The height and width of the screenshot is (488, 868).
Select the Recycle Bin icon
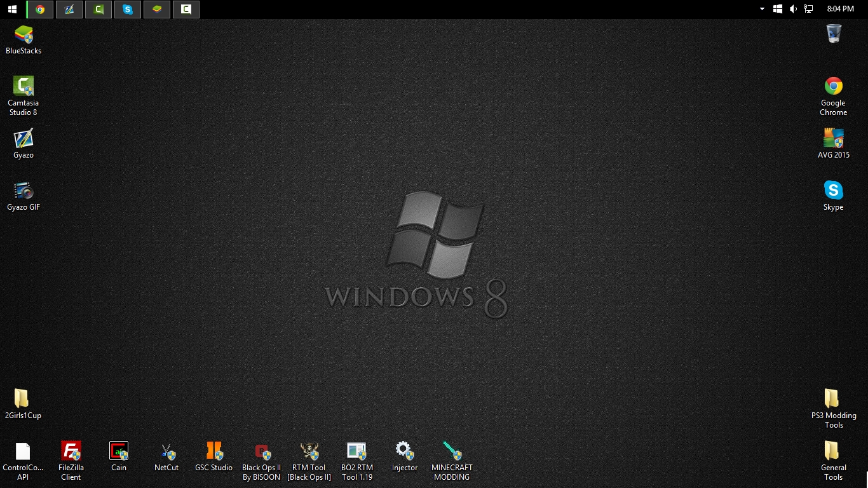pos(834,33)
